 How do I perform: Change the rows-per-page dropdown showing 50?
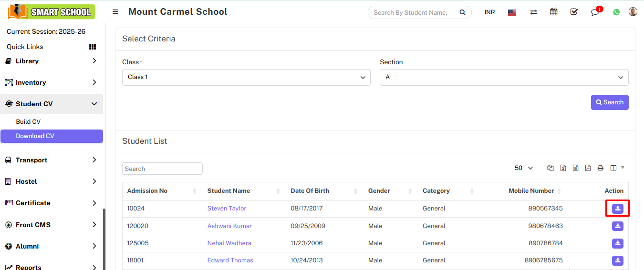pos(523,168)
